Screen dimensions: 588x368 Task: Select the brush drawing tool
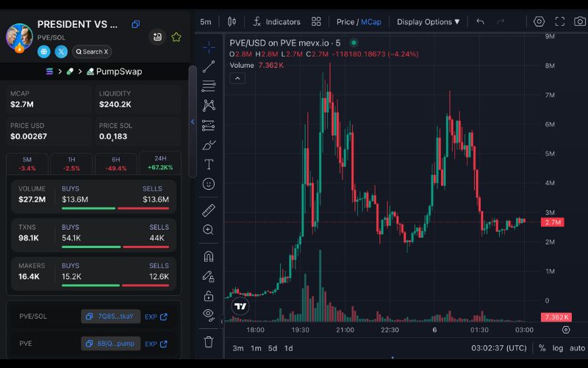tap(209, 145)
